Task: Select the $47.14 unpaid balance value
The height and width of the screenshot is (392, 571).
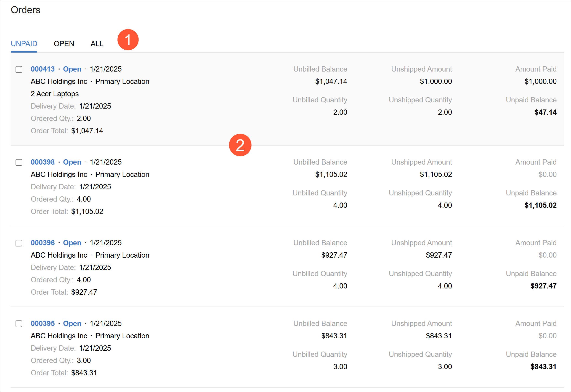Action: (x=545, y=112)
